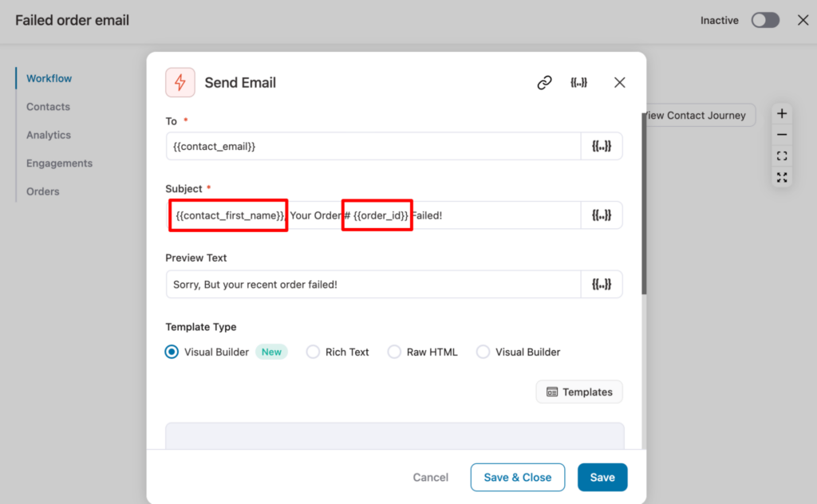Click the link icon in Send Email header
The image size is (817, 504).
(x=545, y=82)
